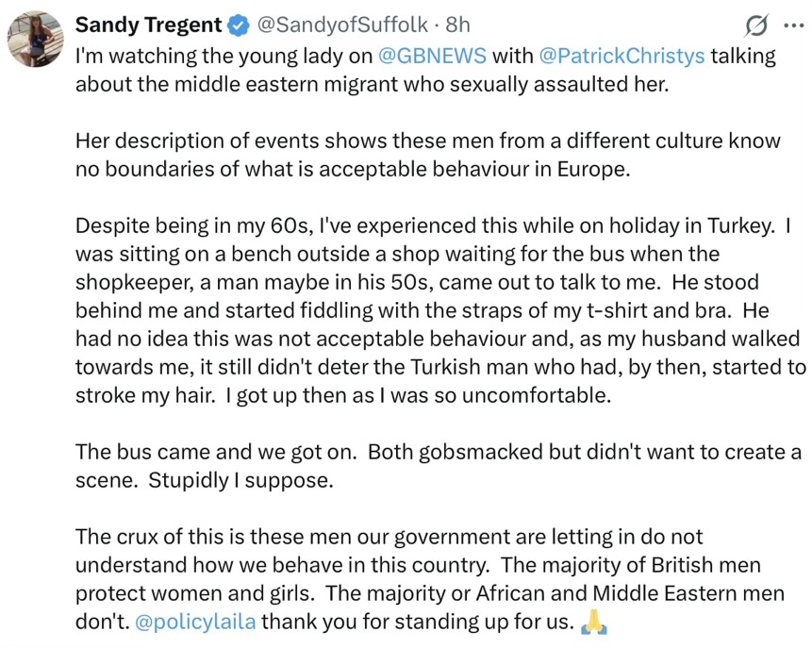Click the blue verified badge beside the name
This screenshot has height=648, width=812.
click(x=239, y=25)
